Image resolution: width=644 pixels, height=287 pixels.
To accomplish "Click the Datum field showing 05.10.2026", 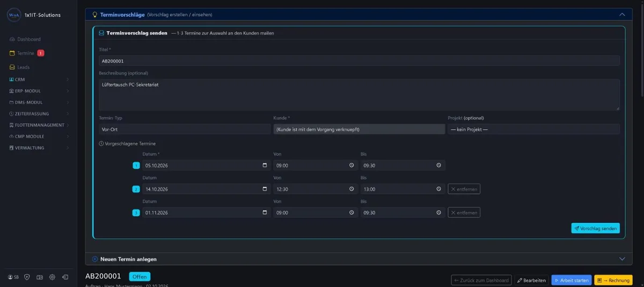I will [207, 166].
